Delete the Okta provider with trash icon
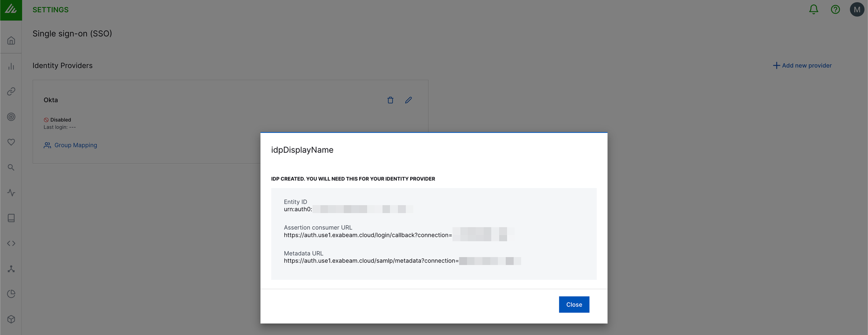 [390, 100]
